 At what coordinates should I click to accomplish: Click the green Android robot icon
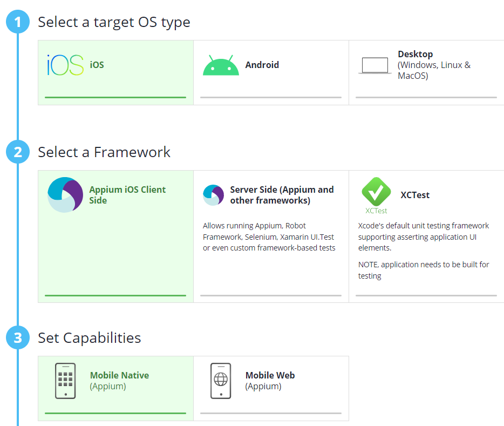click(x=221, y=65)
